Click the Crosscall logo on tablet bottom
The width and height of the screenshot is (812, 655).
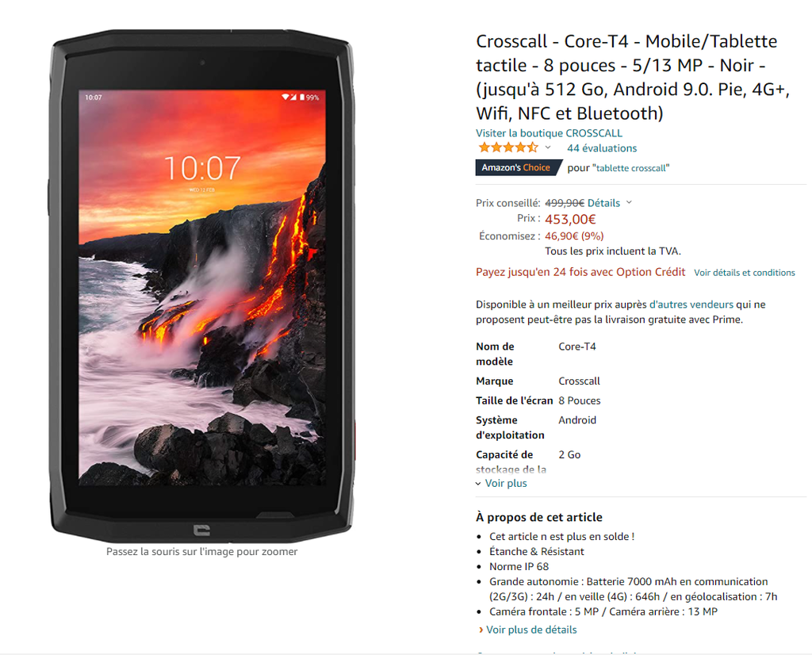pos(201,531)
